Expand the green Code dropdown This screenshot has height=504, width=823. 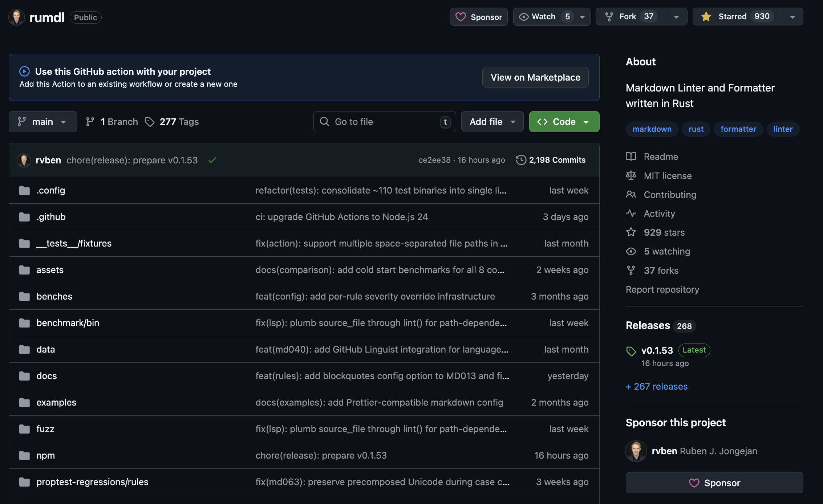(564, 122)
